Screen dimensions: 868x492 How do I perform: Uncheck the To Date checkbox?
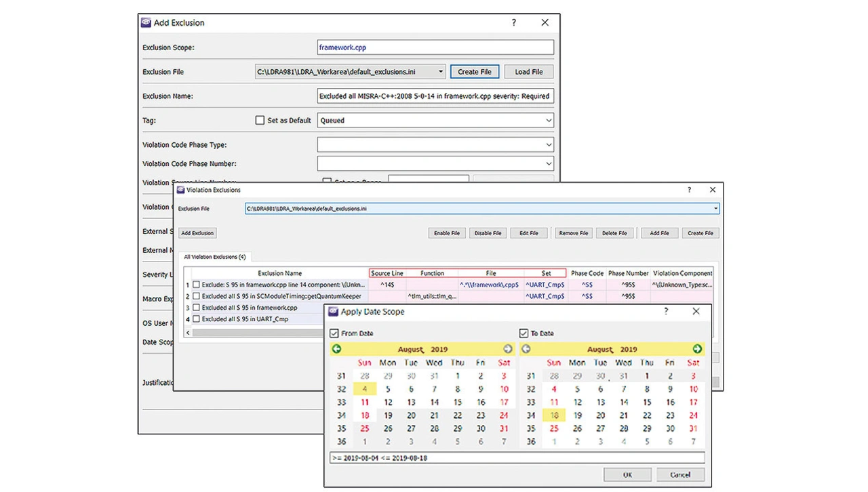[x=524, y=333]
